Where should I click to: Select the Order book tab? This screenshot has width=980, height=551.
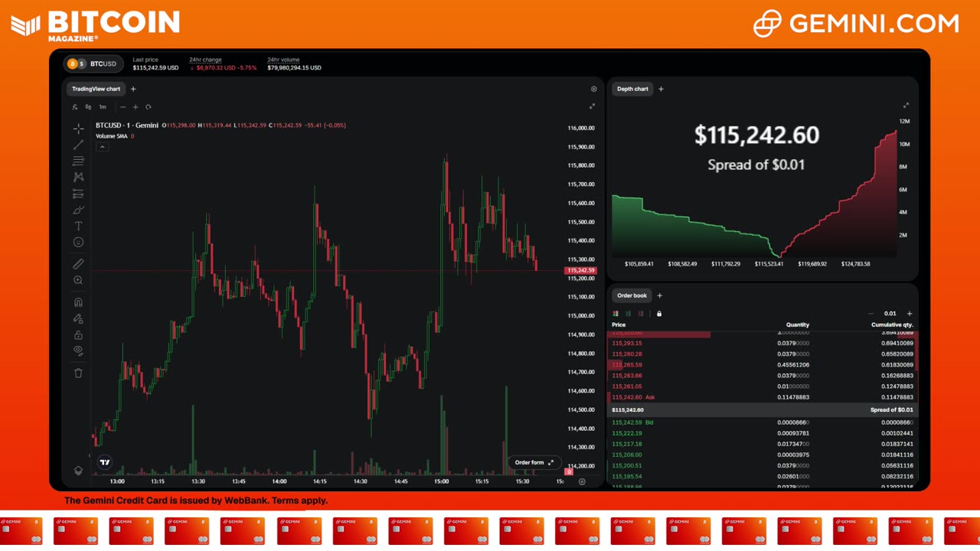632,295
